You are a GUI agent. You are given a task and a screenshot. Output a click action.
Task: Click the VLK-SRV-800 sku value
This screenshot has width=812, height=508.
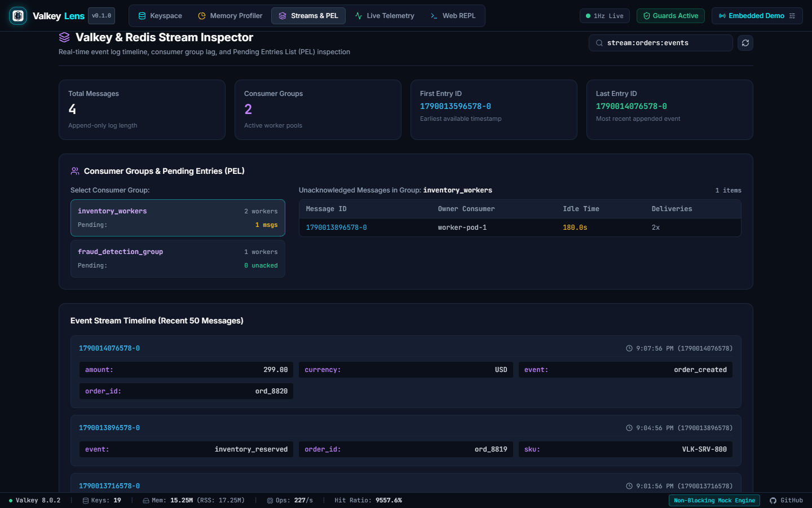[x=704, y=449]
